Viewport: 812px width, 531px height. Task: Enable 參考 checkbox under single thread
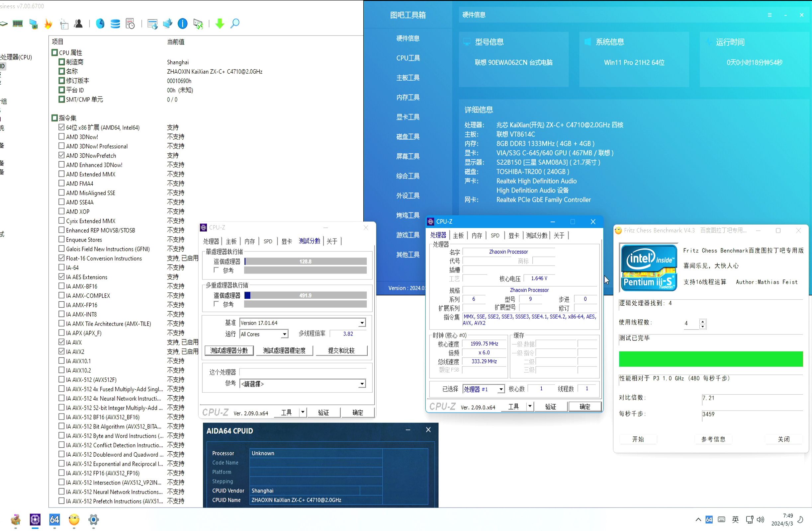pos(216,270)
